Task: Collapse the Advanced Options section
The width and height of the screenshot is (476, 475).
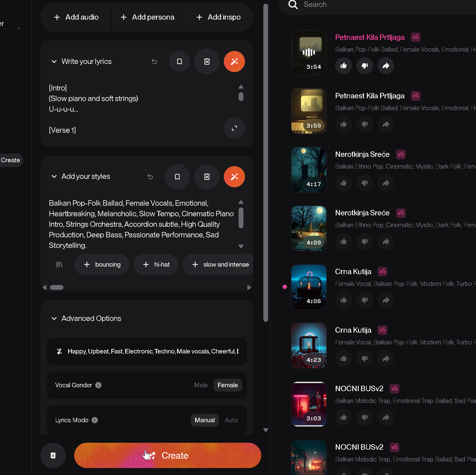Action: pyautogui.click(x=54, y=318)
